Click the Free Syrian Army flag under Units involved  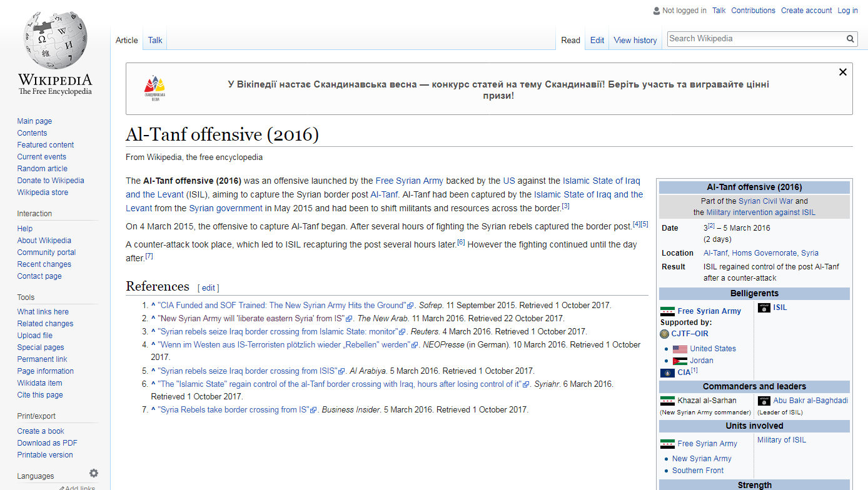pos(667,444)
